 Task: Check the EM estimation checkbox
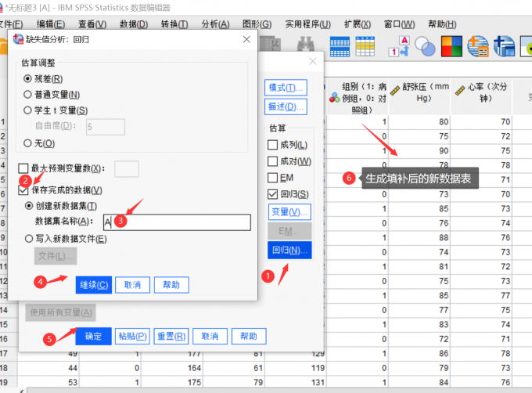pyautogui.click(x=272, y=178)
